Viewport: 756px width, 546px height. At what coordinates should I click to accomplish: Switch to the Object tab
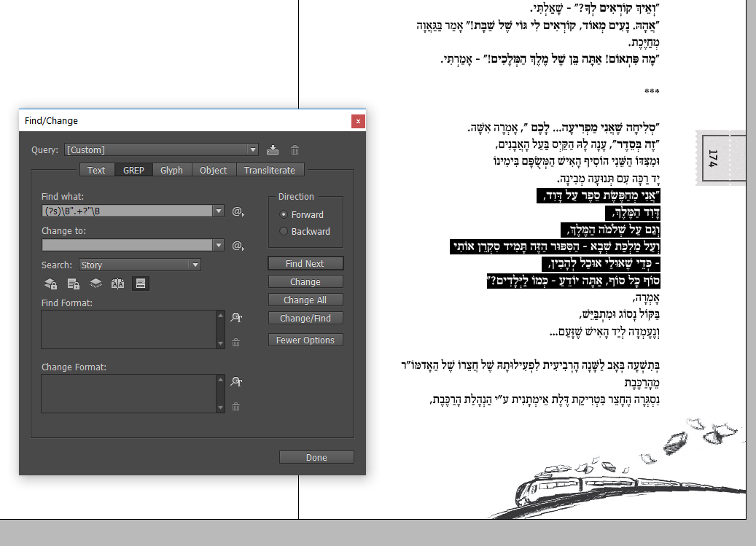pos(213,170)
